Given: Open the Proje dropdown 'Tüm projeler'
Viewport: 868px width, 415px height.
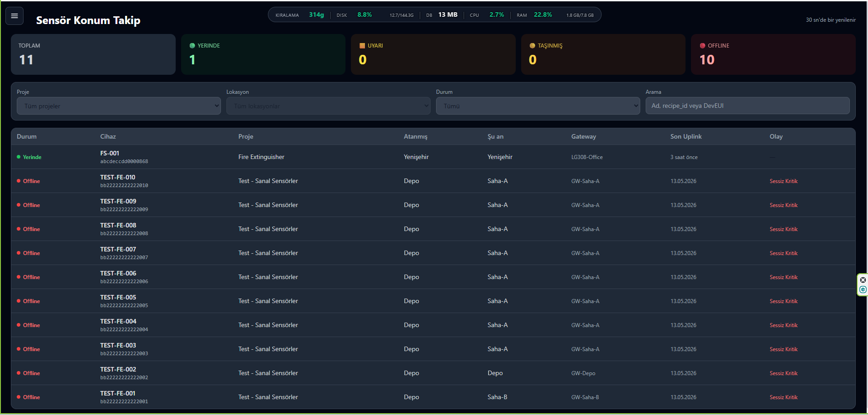Looking at the screenshot, I should (119, 106).
